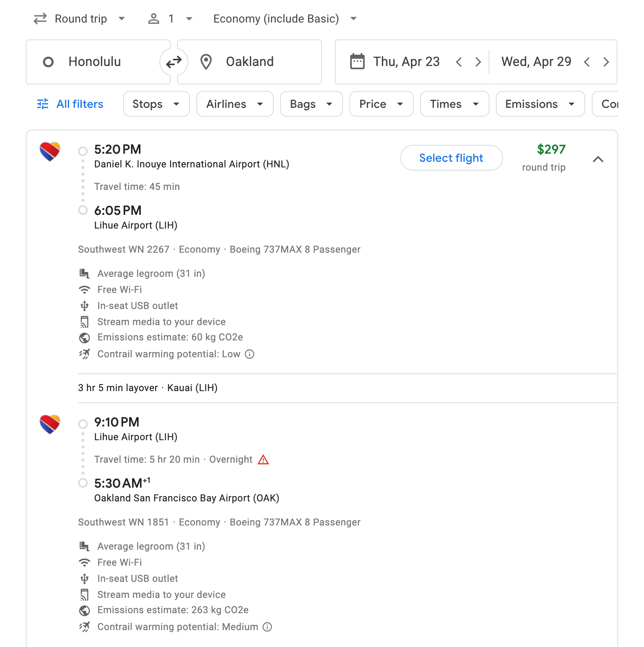
Task: Click the passenger count person icon
Action: 154,18
